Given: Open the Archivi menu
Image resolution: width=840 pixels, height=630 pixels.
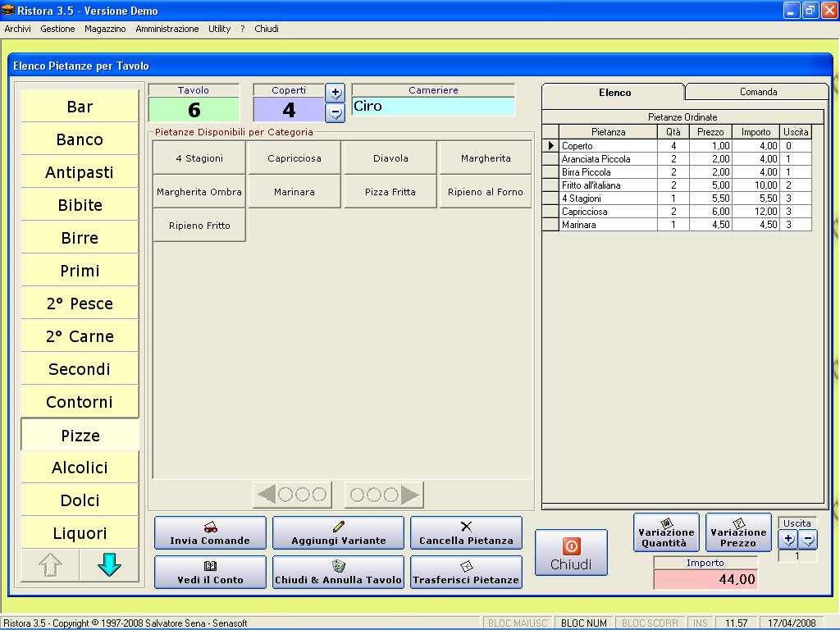Looking at the screenshot, I should (x=18, y=29).
